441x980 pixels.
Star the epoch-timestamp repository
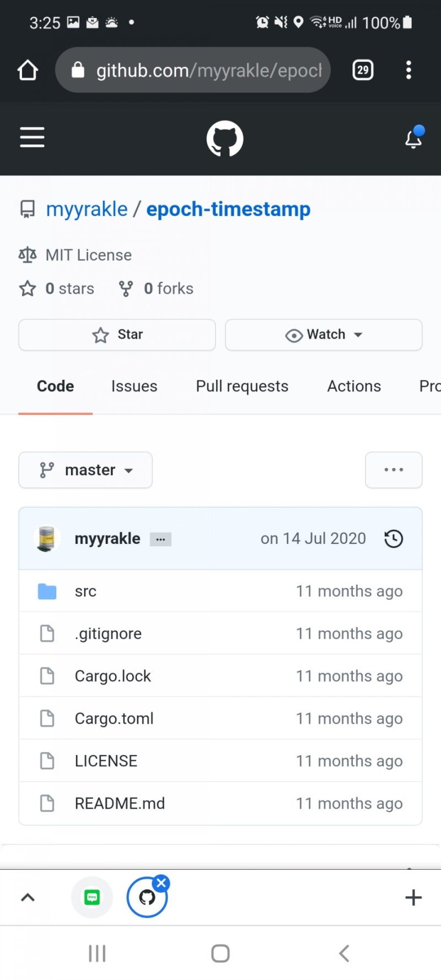tap(117, 335)
